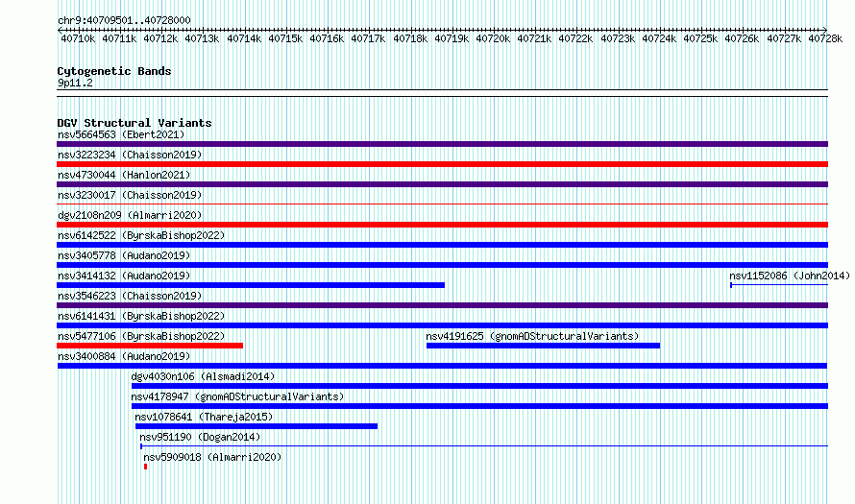The height and width of the screenshot is (504, 855).
Task: Select the blue nsv6141431 variant bar
Action: [442, 325]
